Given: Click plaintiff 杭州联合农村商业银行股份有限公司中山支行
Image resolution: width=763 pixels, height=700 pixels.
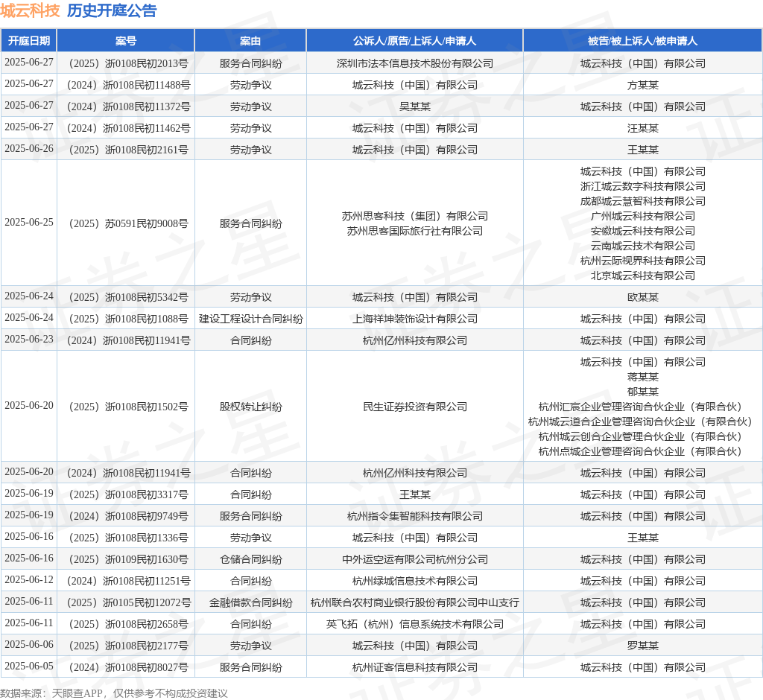Looking at the screenshot, I should point(414,602).
